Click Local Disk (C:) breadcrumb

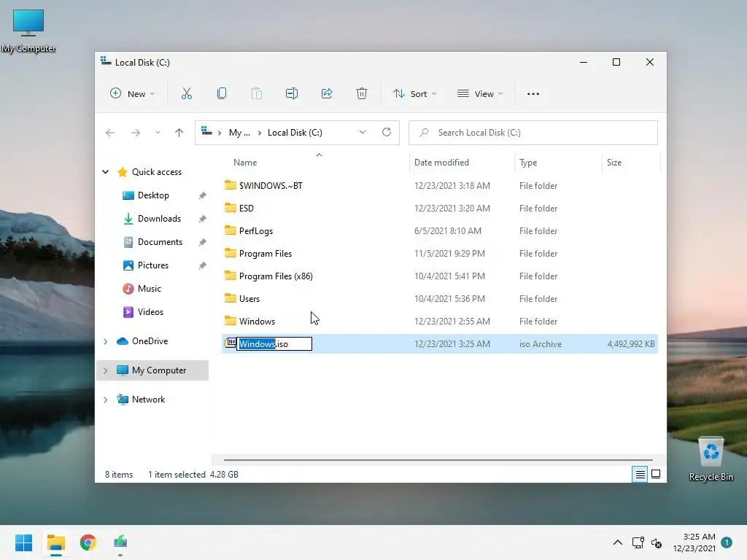[x=295, y=133]
